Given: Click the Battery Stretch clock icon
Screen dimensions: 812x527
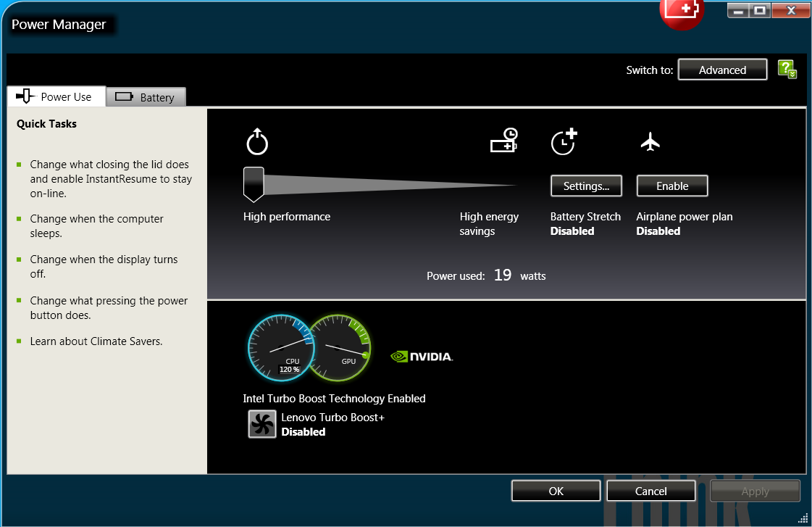Looking at the screenshot, I should (564, 141).
